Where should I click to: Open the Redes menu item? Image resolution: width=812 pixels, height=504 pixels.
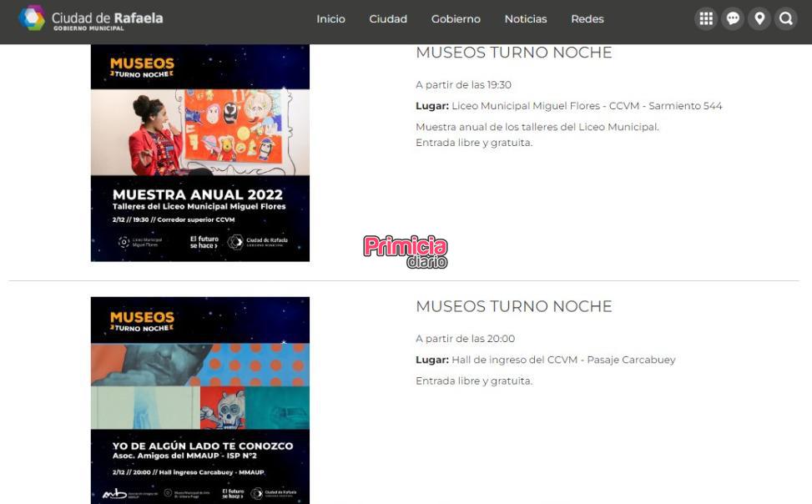588,19
